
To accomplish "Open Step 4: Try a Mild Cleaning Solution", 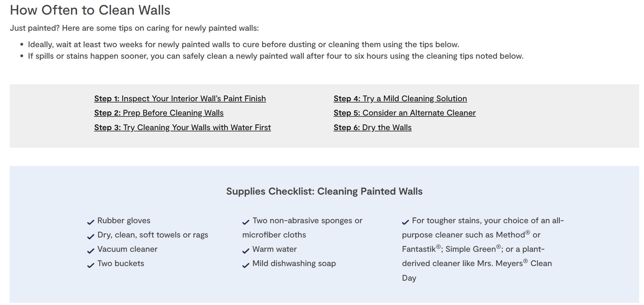I will pyautogui.click(x=400, y=99).
